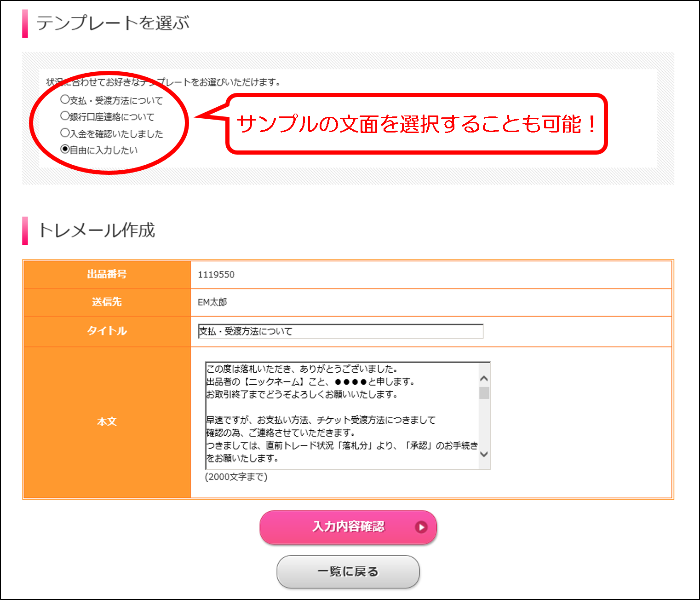Click the message textarea scrollbar thumb
Viewport: 700px width, 600px height.
pos(484,393)
